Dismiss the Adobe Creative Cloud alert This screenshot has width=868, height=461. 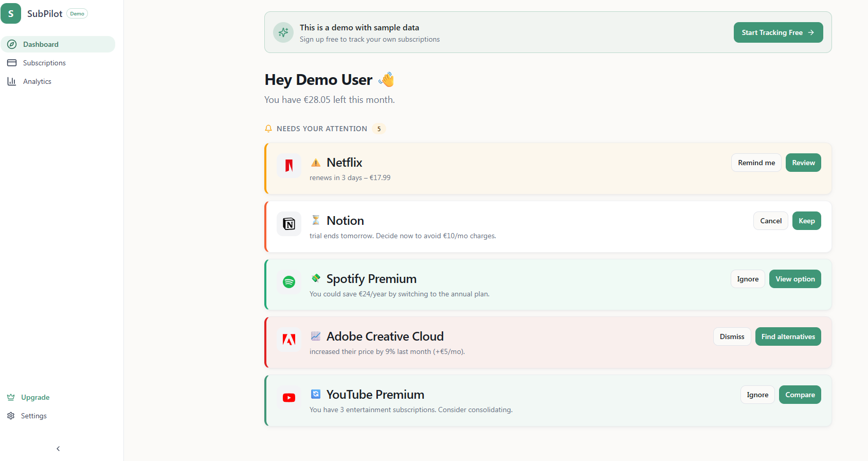pyautogui.click(x=732, y=336)
